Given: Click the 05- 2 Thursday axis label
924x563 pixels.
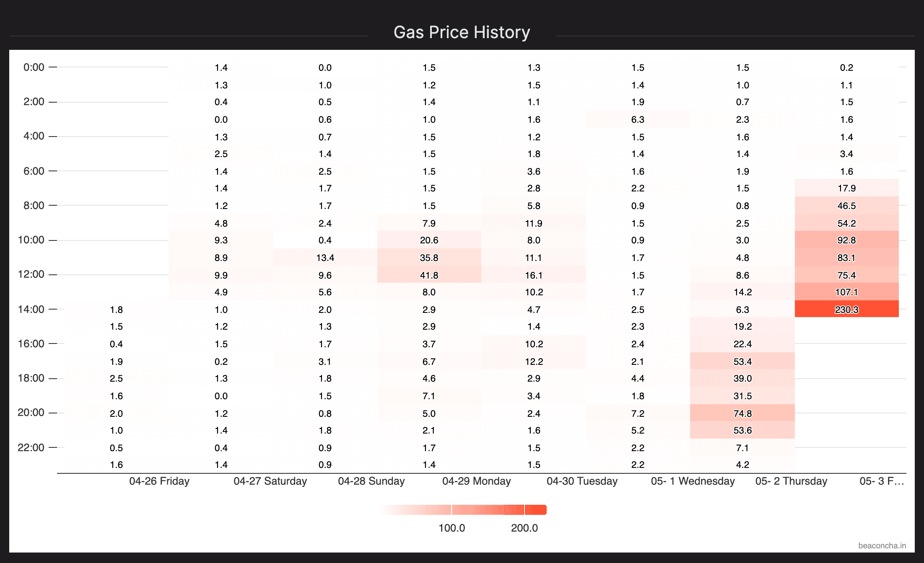Looking at the screenshot, I should 791,481.
